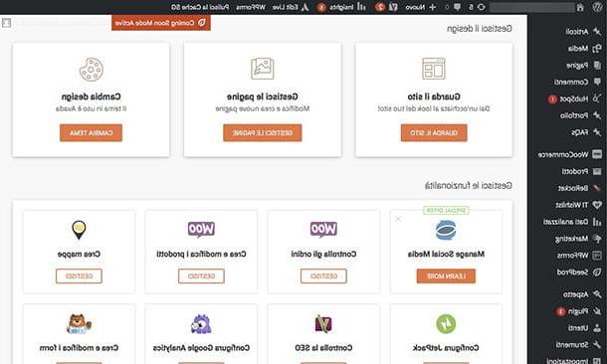
Task: Open Portfolio in the sidebar
Action: click(580, 115)
